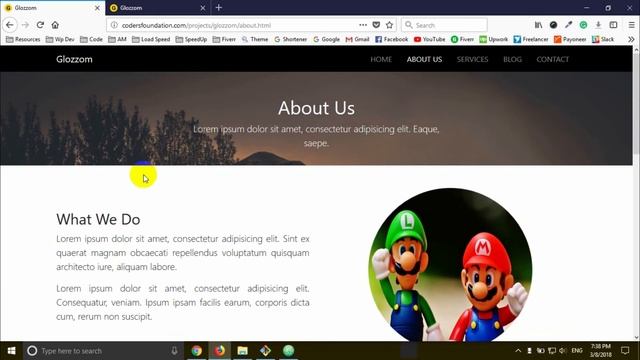Viewport: 640px width, 360px height.
Task: Show site information icon in address bar
Action: pyautogui.click(x=114, y=25)
